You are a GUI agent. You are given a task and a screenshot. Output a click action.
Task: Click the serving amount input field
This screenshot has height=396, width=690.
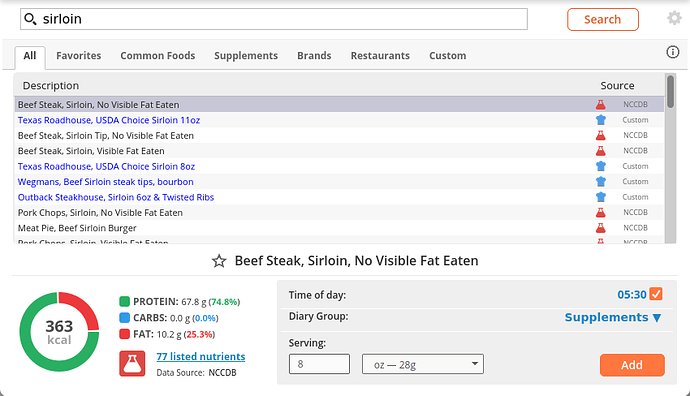pos(319,364)
